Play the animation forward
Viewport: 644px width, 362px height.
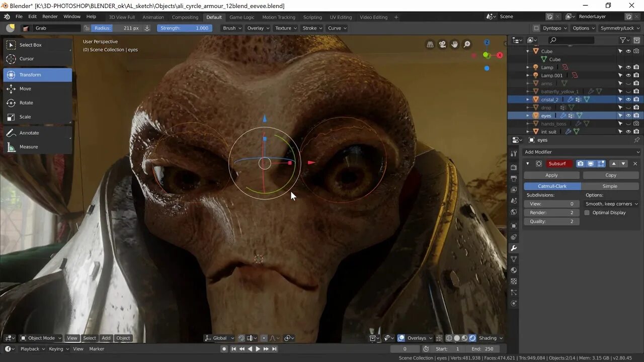258,349
